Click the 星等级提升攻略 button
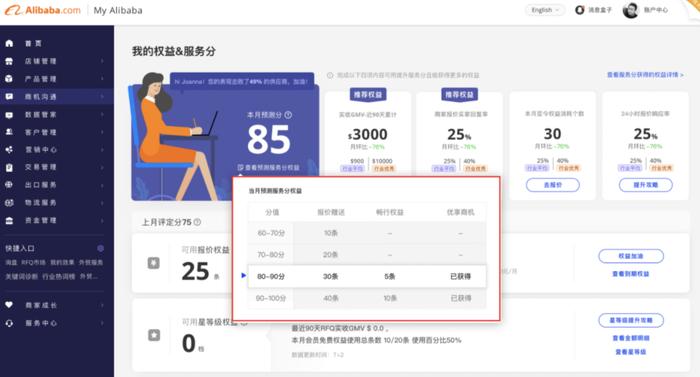This screenshot has width=700, height=377. (x=631, y=320)
